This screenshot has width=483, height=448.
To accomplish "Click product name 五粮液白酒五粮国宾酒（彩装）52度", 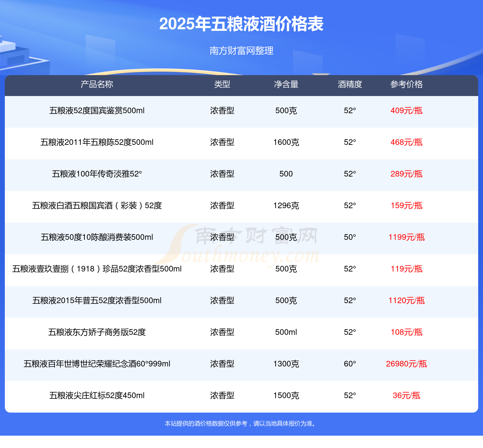I will tap(97, 205).
